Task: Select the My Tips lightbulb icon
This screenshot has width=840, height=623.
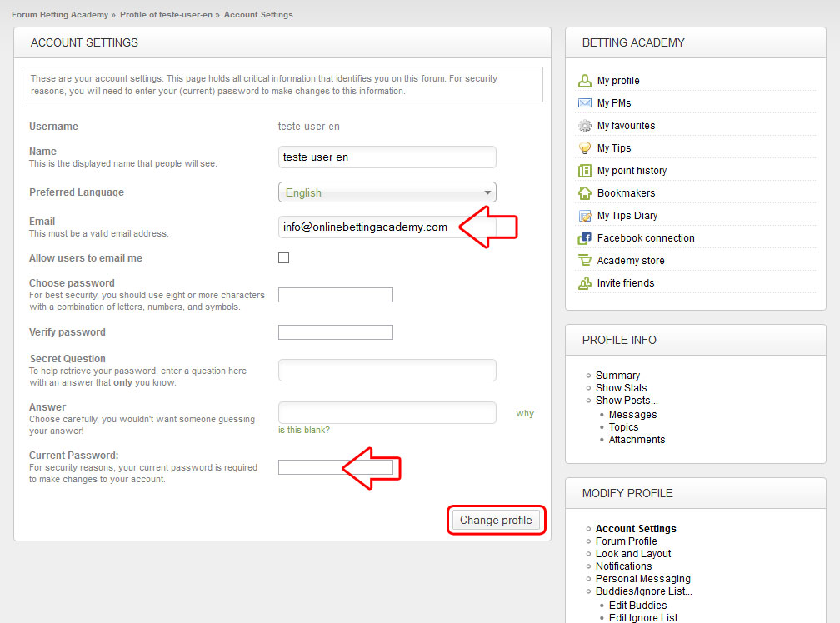Action: click(x=585, y=148)
